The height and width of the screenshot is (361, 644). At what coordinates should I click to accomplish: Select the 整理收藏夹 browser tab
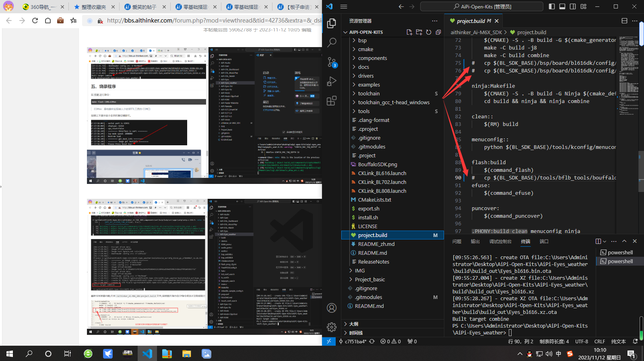94,7
